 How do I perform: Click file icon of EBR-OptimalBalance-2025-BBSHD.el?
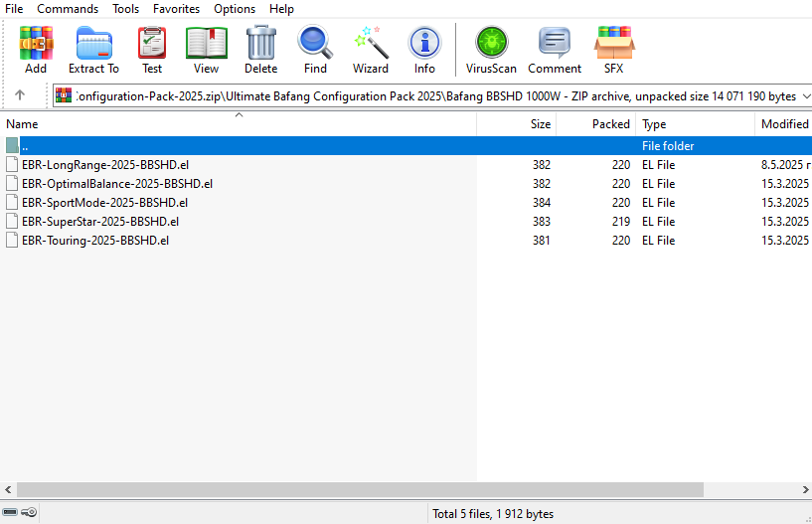point(12,184)
